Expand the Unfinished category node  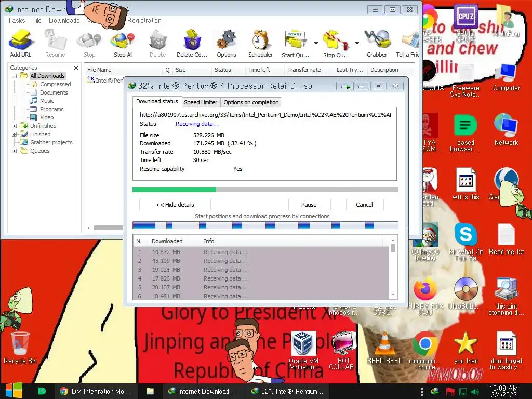(x=14, y=126)
